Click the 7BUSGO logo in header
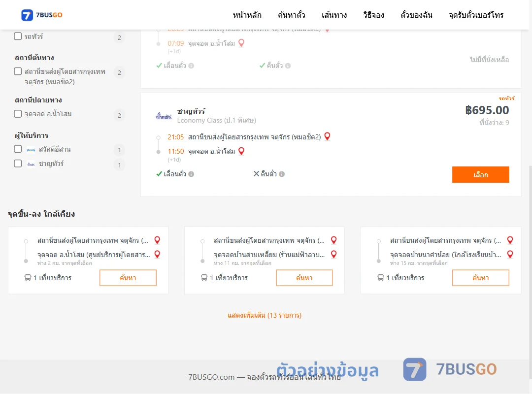Viewport: 532px width, 394px height. [42, 15]
